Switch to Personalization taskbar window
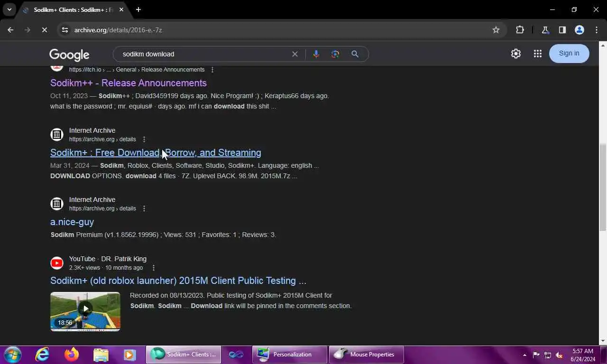 coord(290,355)
